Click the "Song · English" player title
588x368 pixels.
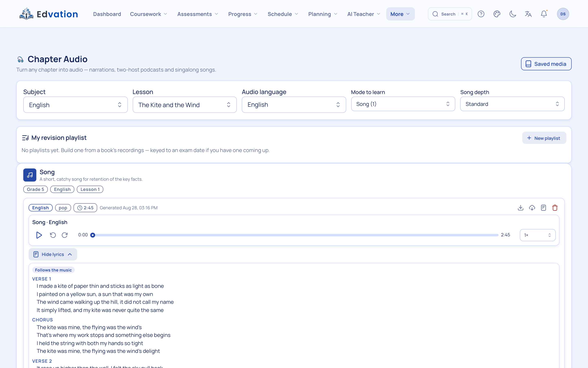[x=50, y=222]
